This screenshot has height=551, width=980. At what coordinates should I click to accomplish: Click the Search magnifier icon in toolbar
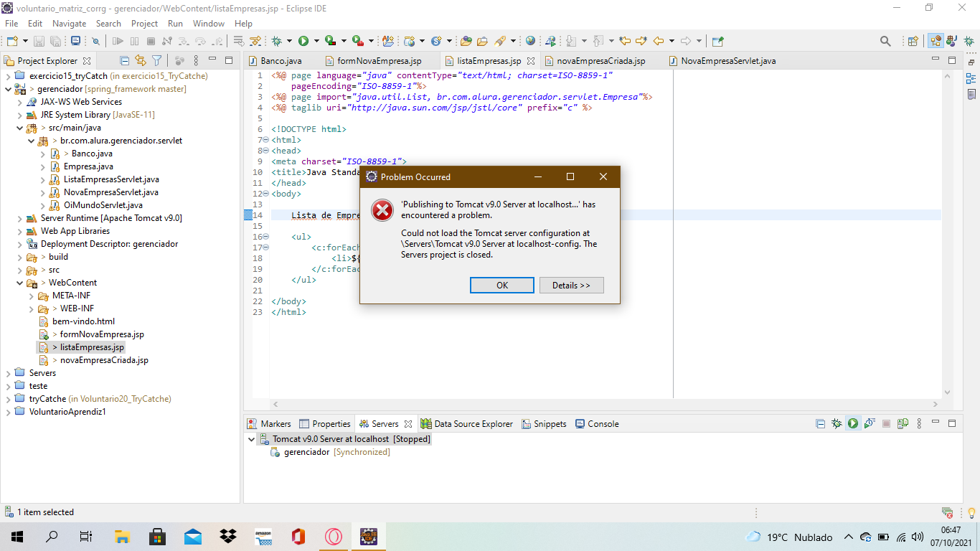point(885,42)
